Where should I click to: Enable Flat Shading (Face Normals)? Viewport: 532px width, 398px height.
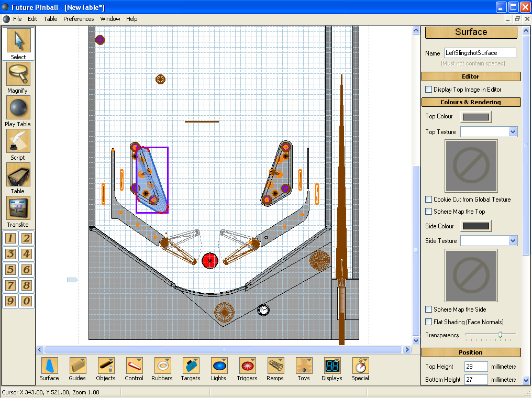(429, 322)
